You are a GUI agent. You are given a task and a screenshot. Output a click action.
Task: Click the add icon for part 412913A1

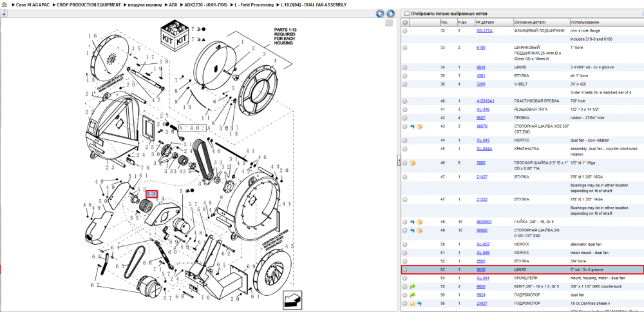[x=405, y=101]
